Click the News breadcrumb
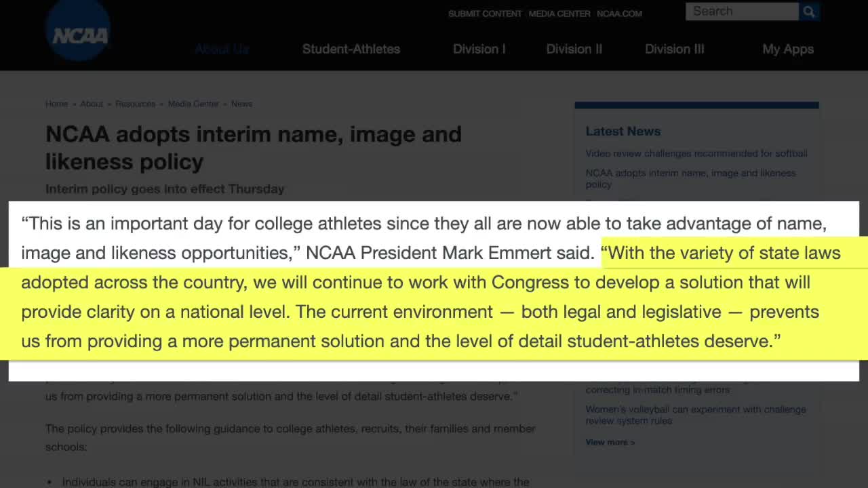Image resolution: width=868 pixels, height=488 pixels. coord(241,104)
